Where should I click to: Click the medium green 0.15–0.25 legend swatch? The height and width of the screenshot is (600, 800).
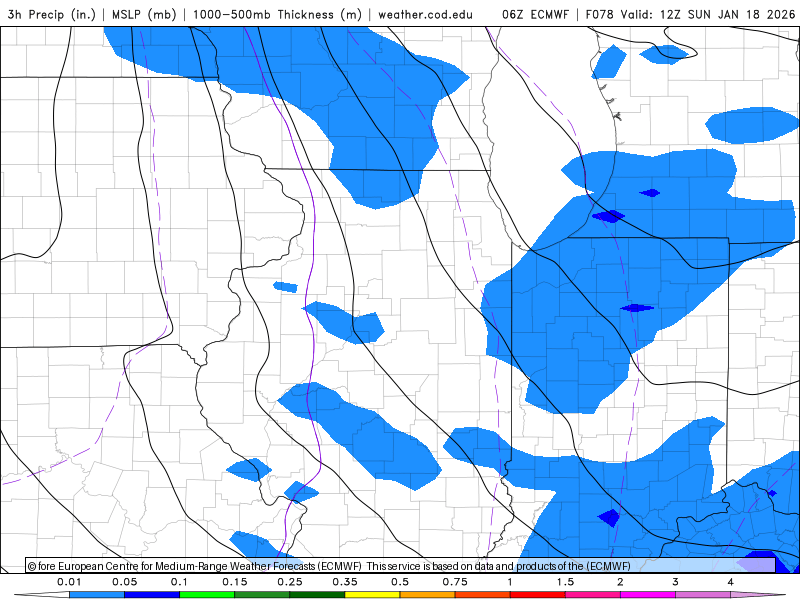[262, 595]
